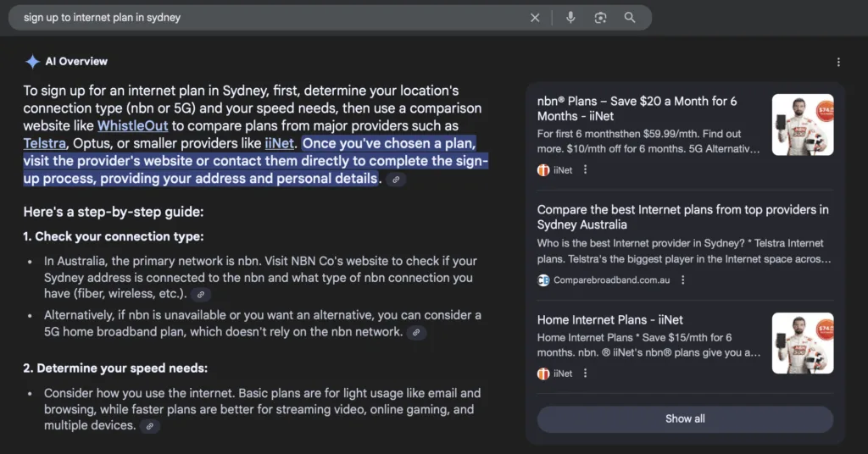Screen dimensions: 868x454
Task: Follow the iiNet link in the overview text
Action: (279, 143)
